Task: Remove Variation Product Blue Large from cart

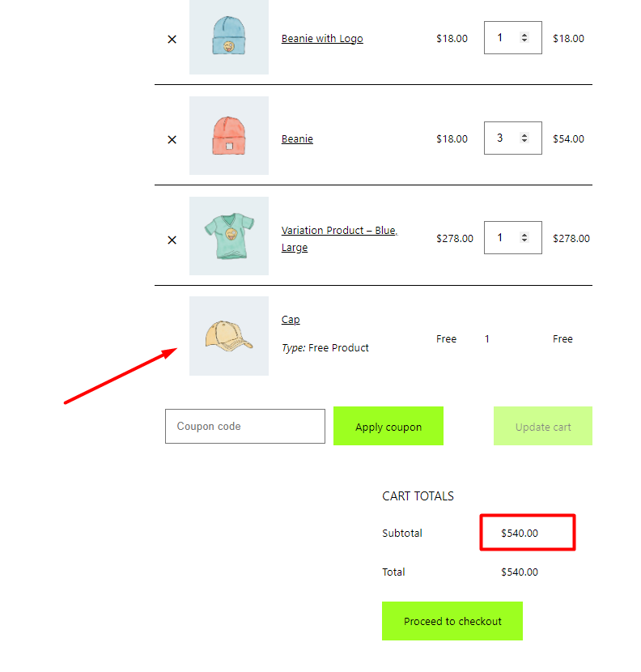Action: tap(172, 240)
